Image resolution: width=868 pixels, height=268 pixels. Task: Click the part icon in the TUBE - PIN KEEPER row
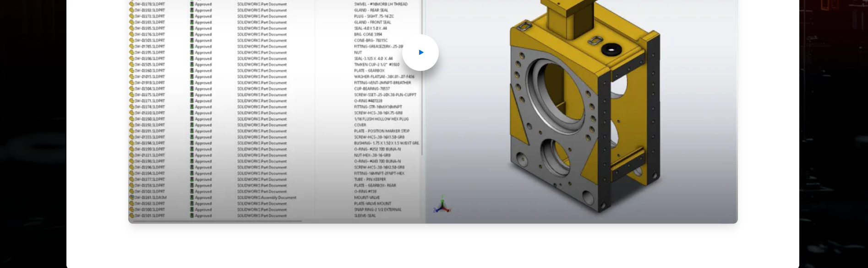(x=132, y=179)
